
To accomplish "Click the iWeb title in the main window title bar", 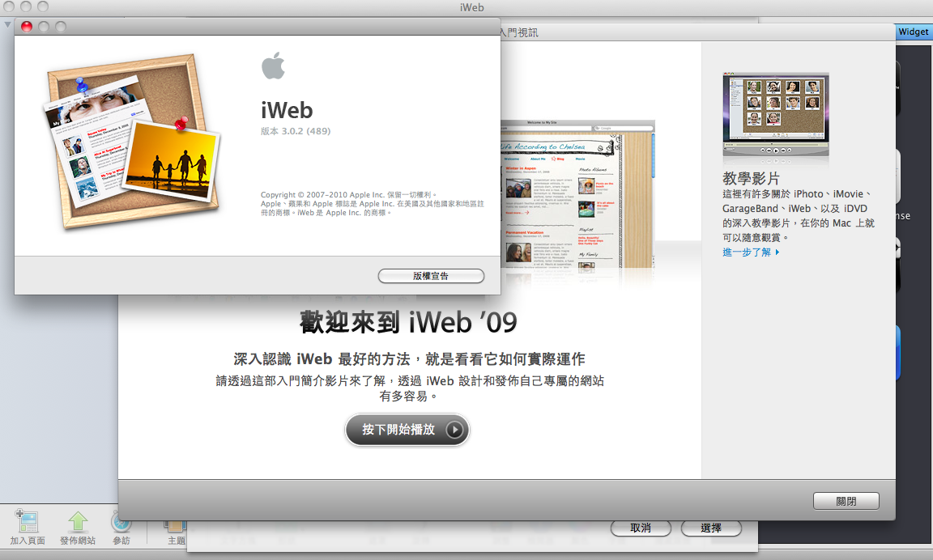I will 472,7.
